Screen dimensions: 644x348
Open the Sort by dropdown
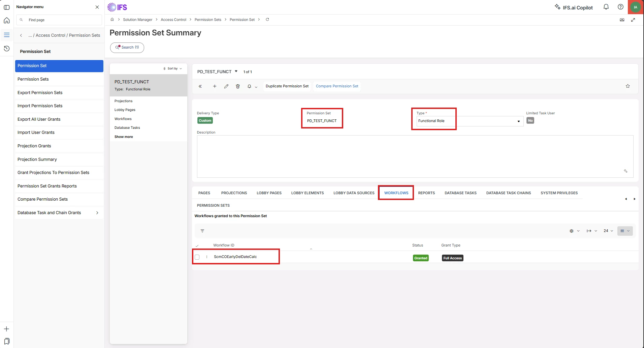pos(173,68)
